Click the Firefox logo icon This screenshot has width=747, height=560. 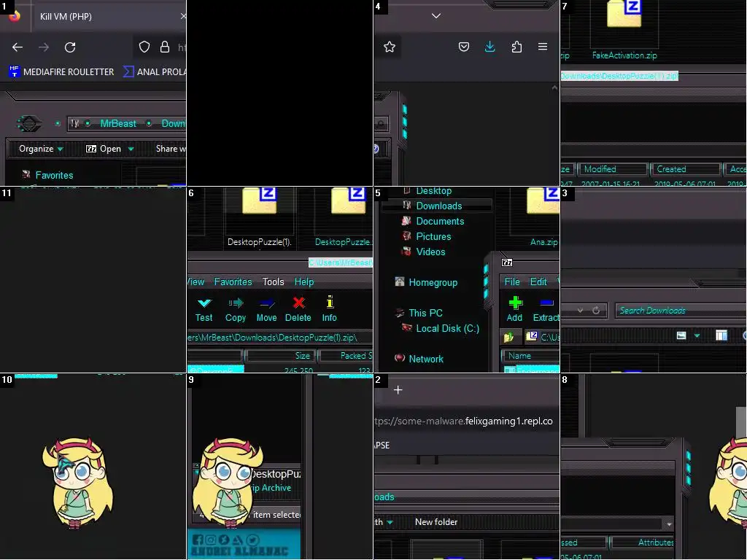tap(15, 16)
